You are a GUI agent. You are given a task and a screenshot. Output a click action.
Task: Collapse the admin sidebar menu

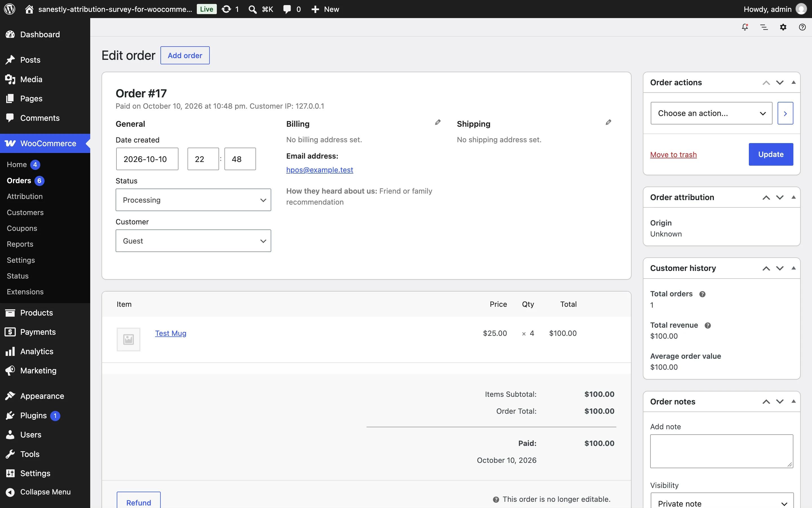[45, 492]
